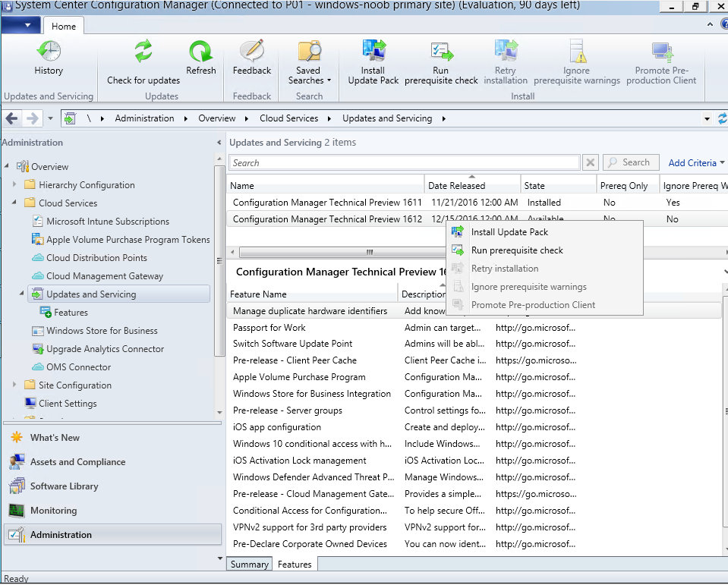Open the What's New workspace

(55, 438)
